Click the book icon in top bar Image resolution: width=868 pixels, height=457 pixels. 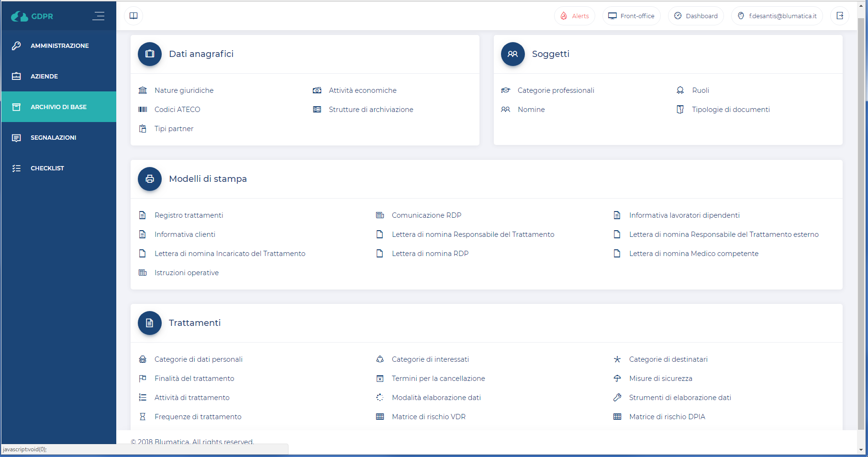click(x=134, y=16)
